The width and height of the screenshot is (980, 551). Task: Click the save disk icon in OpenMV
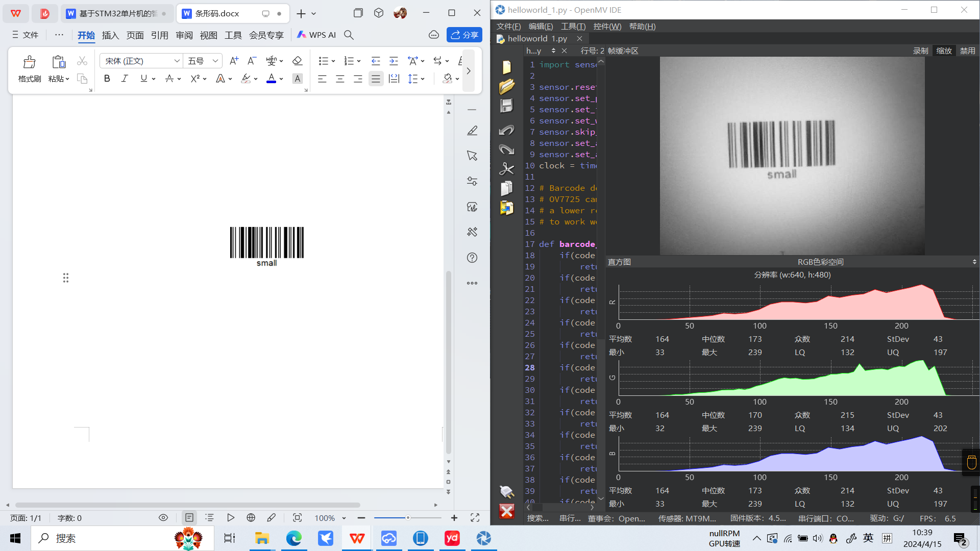click(506, 106)
